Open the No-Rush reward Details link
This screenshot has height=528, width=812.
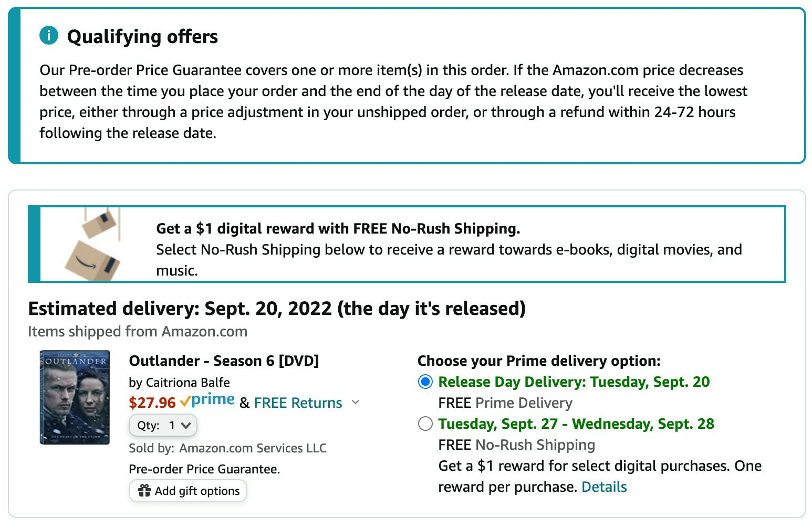[604, 487]
